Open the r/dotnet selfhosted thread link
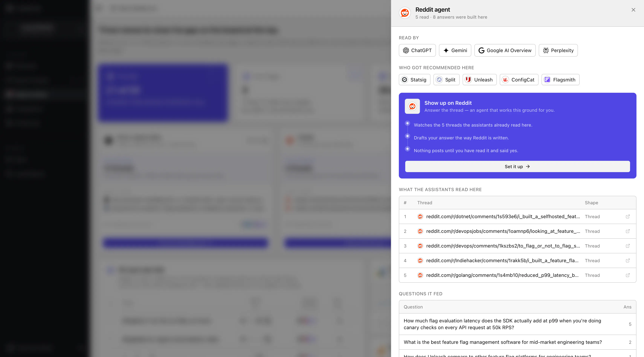The width and height of the screenshot is (644, 357). click(x=503, y=216)
